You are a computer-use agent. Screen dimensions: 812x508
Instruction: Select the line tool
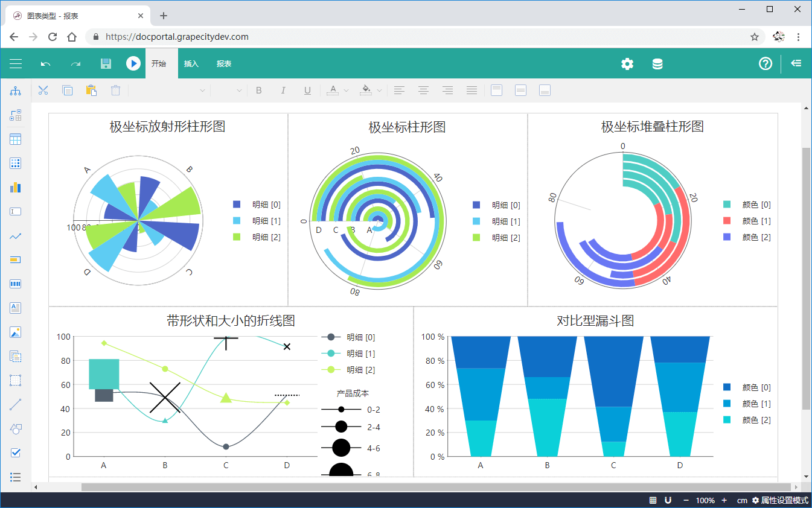click(x=16, y=405)
